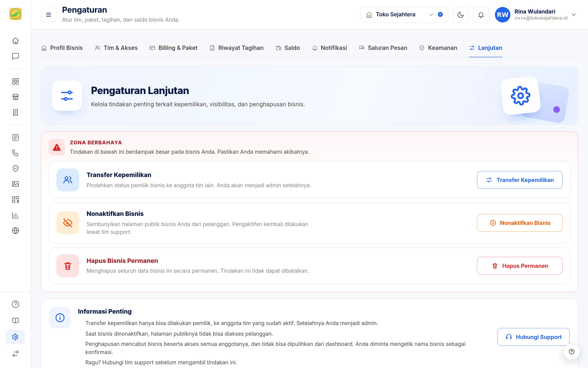Switch to the Billing & Paket tab
The height and width of the screenshot is (368, 588).
(x=174, y=48)
